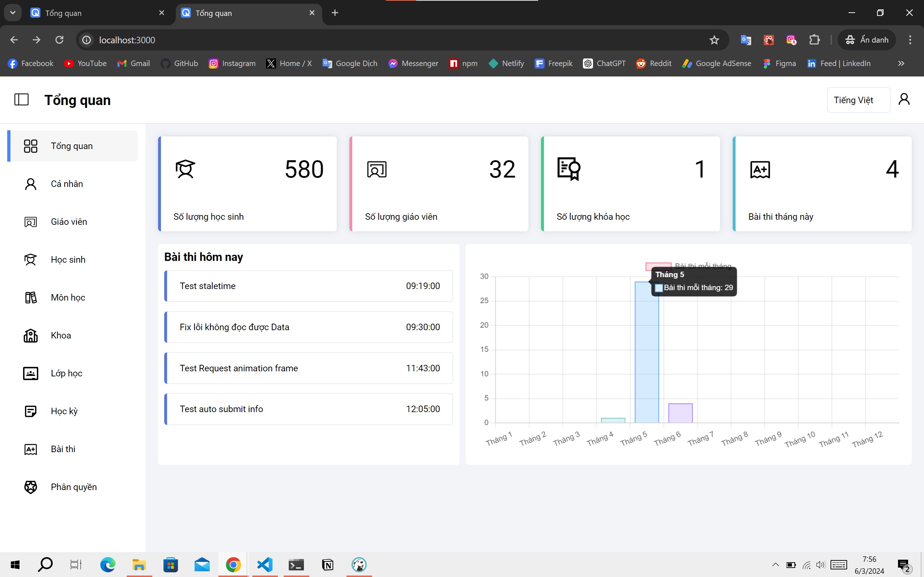The width and height of the screenshot is (924, 577).
Task: Click the student graduation icon on 580 card
Action: click(x=186, y=169)
